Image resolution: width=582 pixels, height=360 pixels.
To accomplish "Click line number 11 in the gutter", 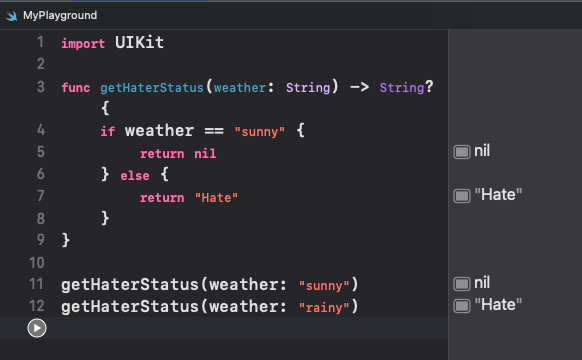I will [36, 284].
